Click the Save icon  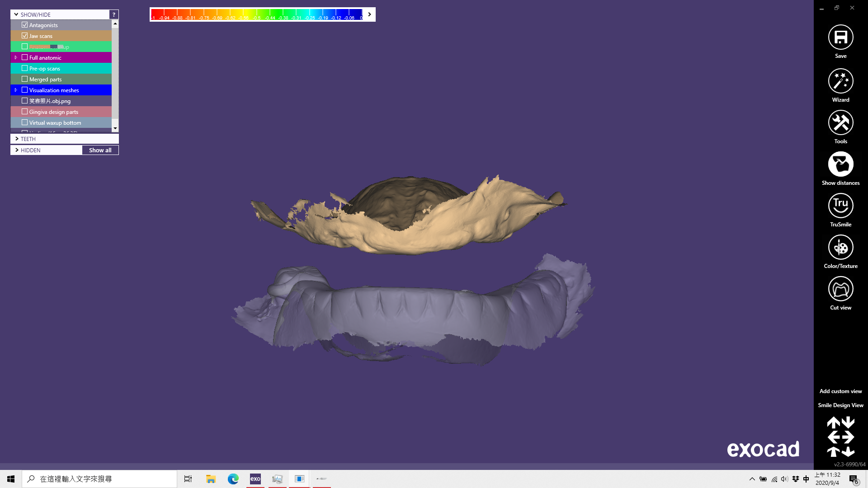(840, 38)
